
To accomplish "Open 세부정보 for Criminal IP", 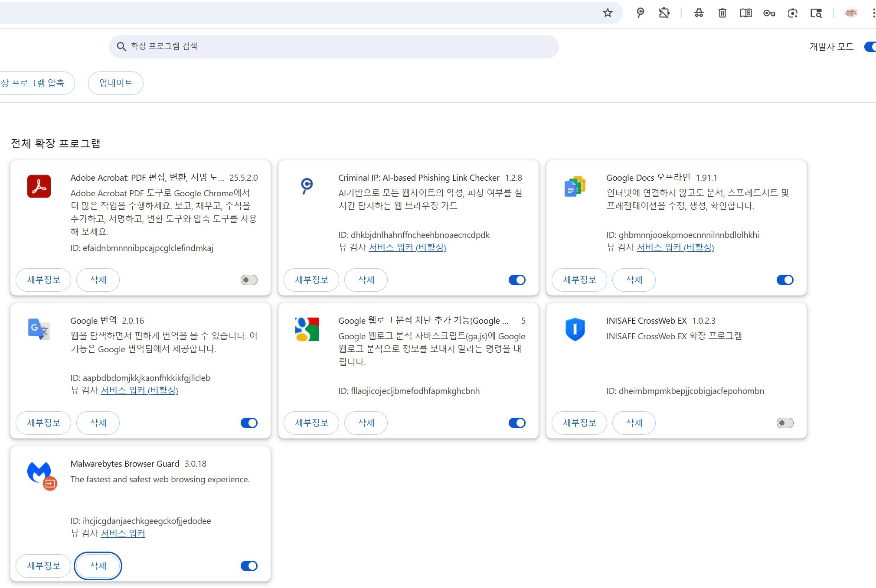I will click(311, 280).
